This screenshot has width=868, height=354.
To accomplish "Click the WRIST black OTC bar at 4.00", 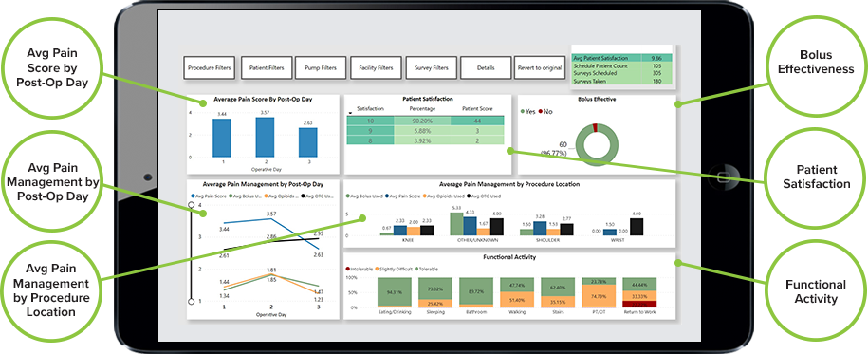I will click(636, 227).
